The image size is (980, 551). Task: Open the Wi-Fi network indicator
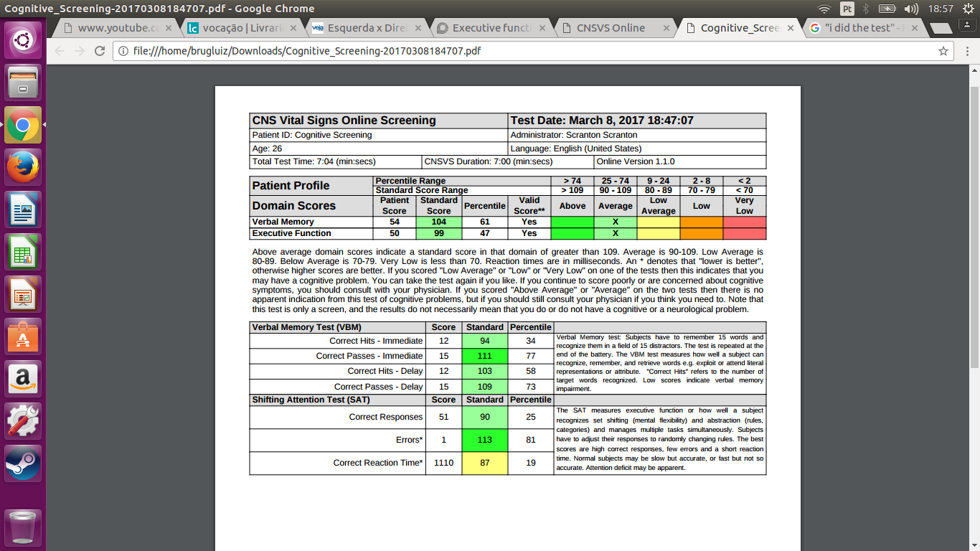tap(824, 9)
